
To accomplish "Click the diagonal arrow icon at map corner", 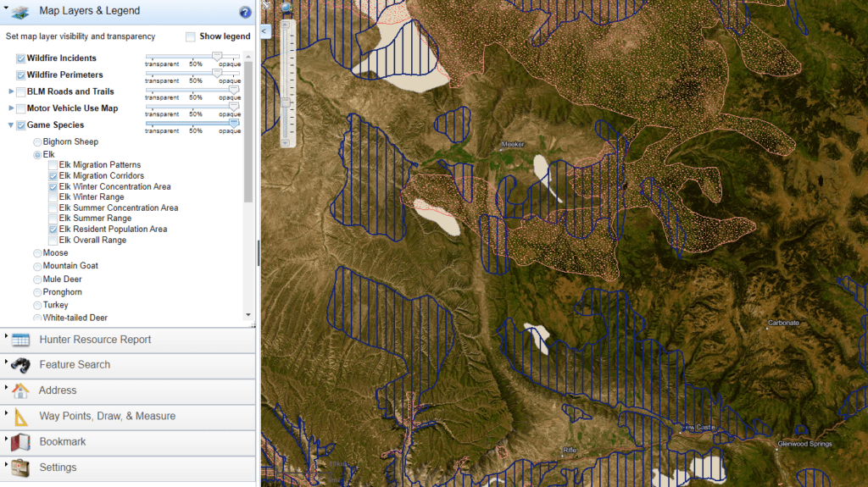I will coord(266,5).
